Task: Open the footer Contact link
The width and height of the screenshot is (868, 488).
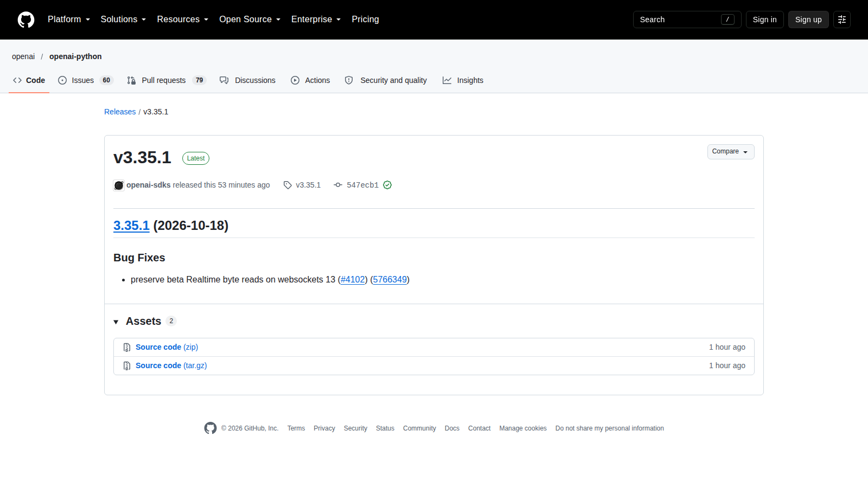Action: [480, 428]
